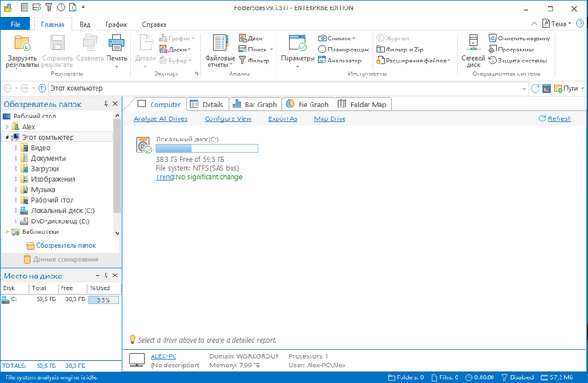
Task: Click the Local Disk (C:) drive icon
Action: [142, 145]
